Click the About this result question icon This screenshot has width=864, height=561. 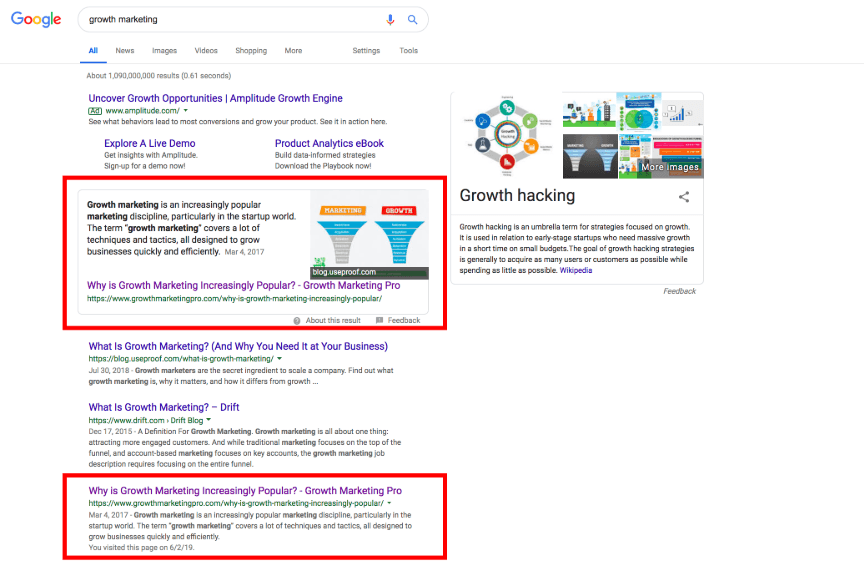(297, 321)
